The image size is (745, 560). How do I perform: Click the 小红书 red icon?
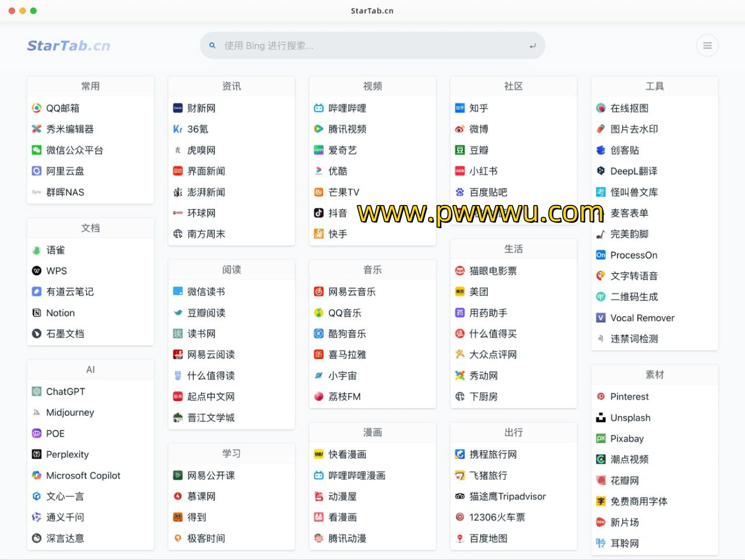click(460, 171)
